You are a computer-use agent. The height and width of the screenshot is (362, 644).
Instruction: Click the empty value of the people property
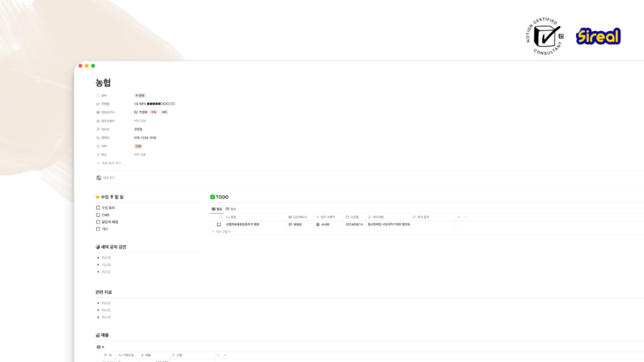coord(140,121)
